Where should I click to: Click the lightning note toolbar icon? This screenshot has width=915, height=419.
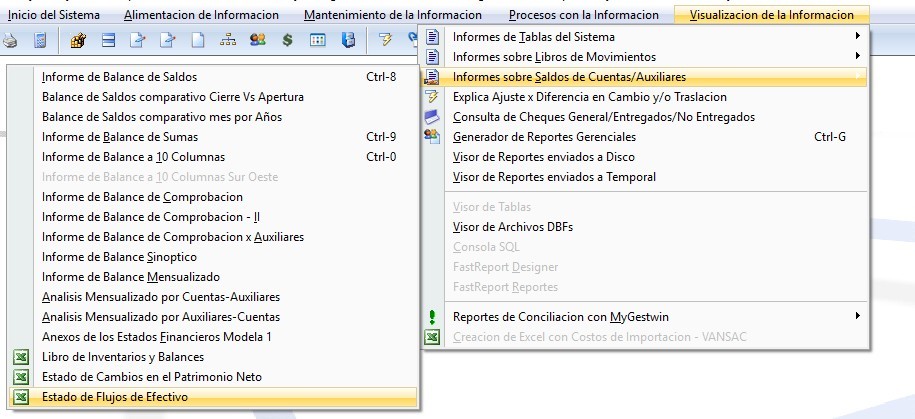pyautogui.click(x=385, y=41)
